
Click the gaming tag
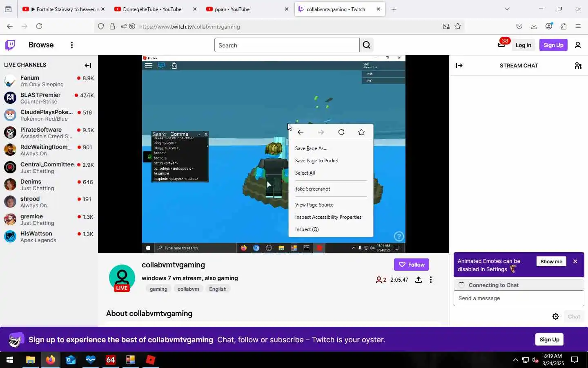pyautogui.click(x=158, y=289)
